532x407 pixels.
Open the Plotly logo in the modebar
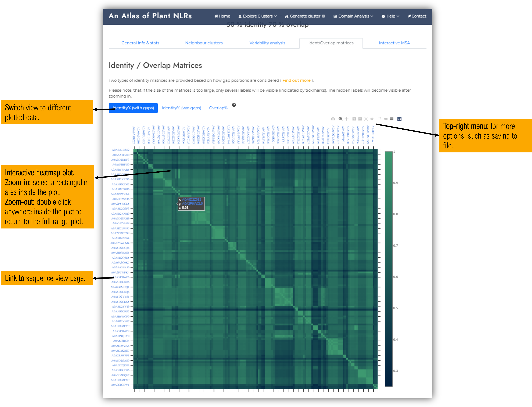[399, 119]
